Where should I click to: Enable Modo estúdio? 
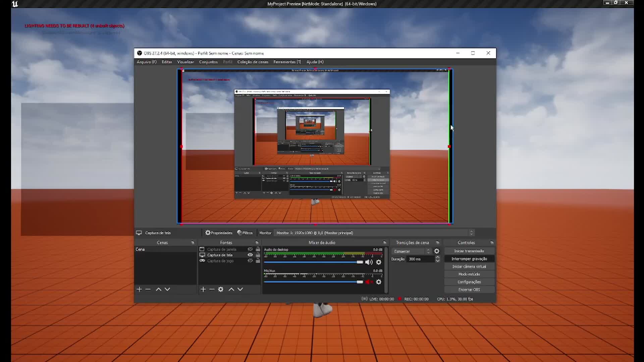(x=469, y=274)
